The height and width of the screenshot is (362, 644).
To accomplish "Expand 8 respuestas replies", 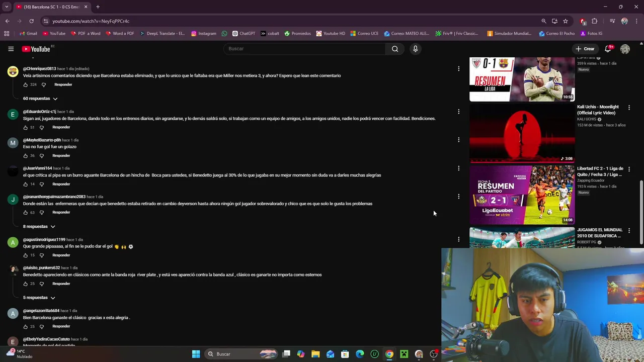I will click(x=39, y=227).
